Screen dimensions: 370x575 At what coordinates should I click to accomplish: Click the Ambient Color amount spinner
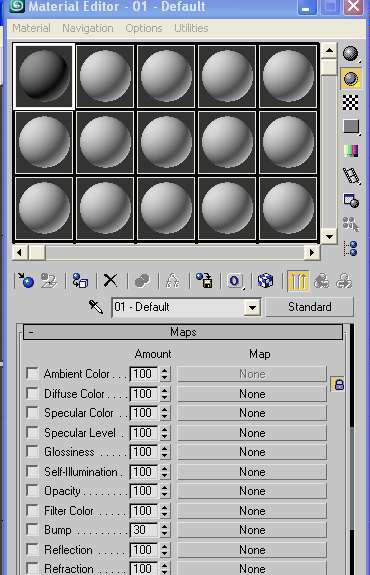coord(165,374)
